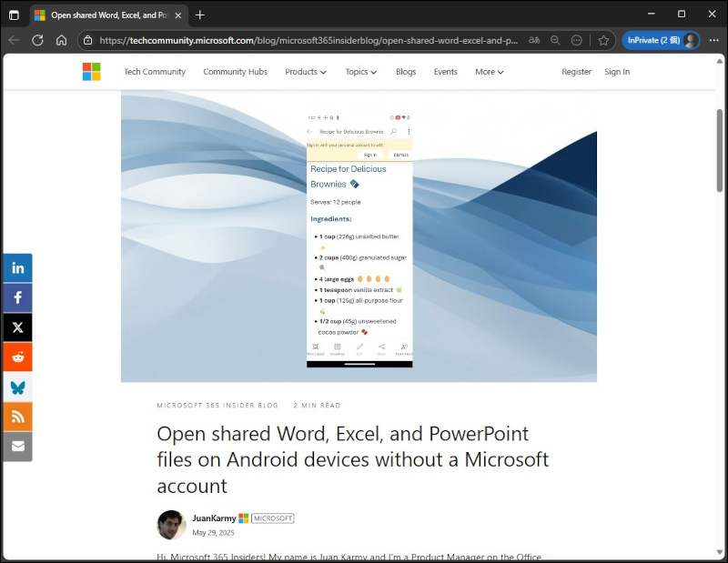The image size is (728, 563).
Task: Open translate page icon in address bar
Action: click(534, 40)
